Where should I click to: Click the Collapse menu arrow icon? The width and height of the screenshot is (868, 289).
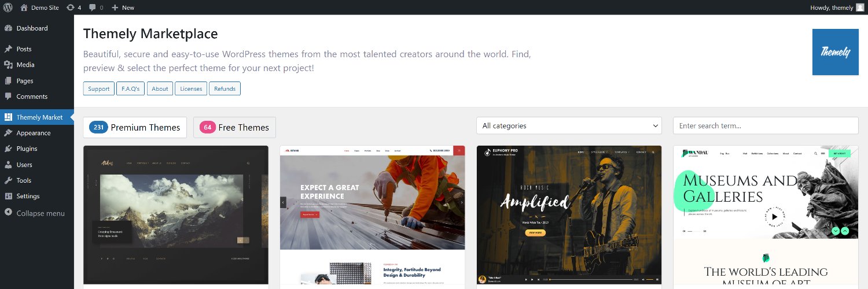point(8,213)
